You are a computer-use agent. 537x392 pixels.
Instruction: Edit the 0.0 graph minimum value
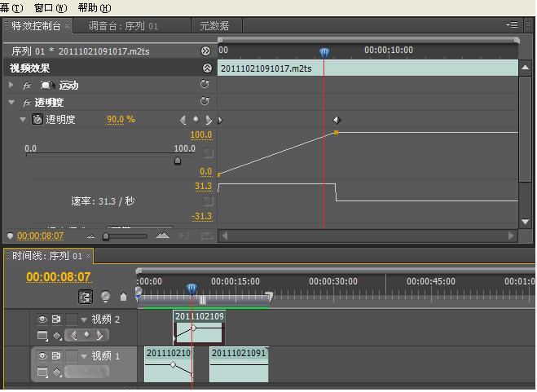pos(206,171)
